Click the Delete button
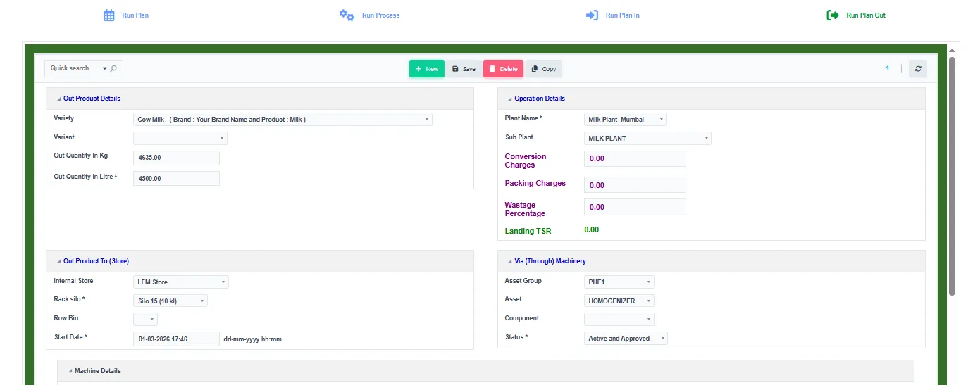 point(503,69)
